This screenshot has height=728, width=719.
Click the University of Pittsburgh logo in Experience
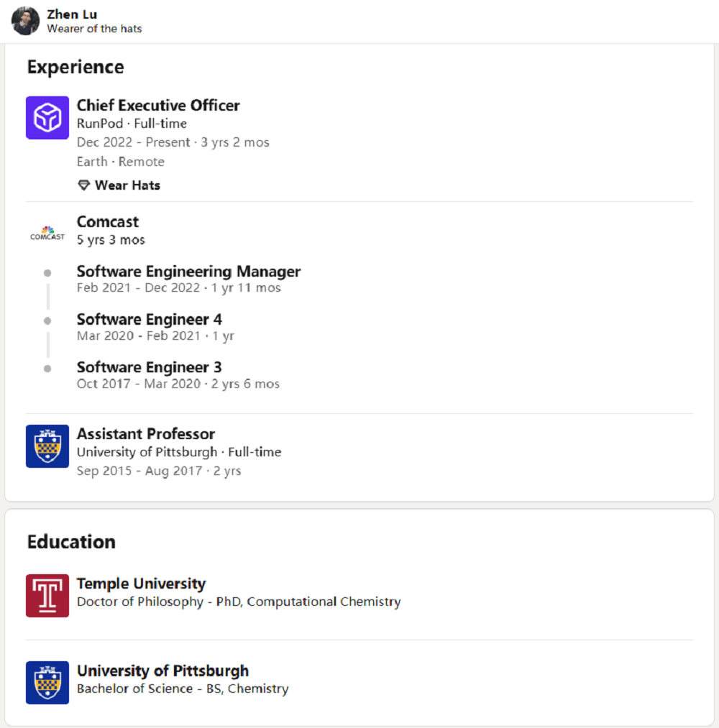[x=47, y=446]
